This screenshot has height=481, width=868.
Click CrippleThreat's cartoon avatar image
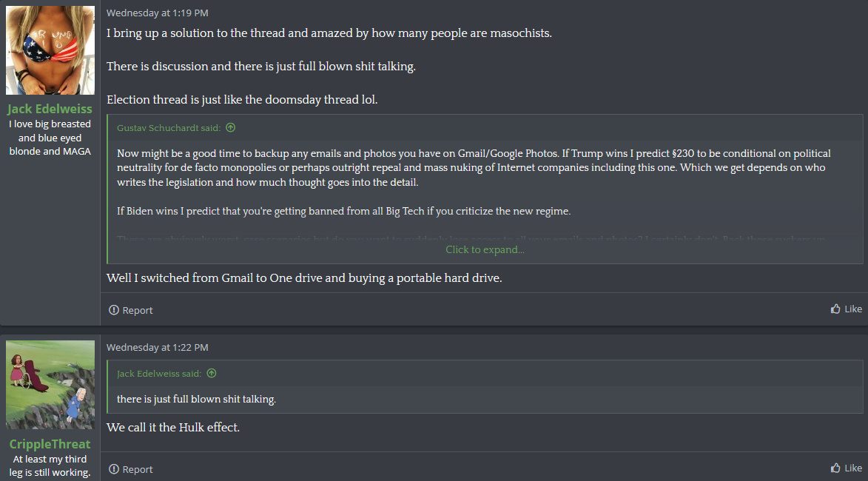(x=50, y=385)
